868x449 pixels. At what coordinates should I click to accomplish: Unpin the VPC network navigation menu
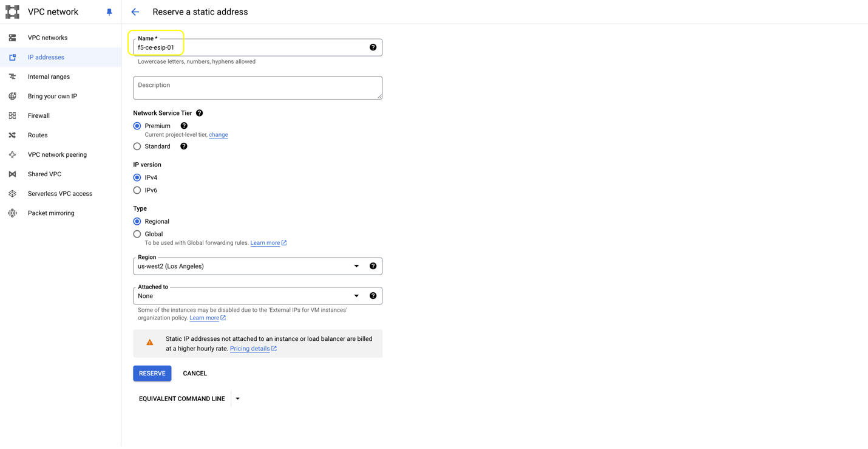[109, 12]
